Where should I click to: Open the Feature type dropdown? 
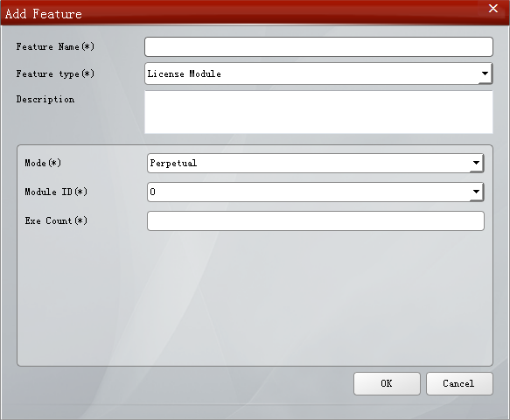click(318, 73)
